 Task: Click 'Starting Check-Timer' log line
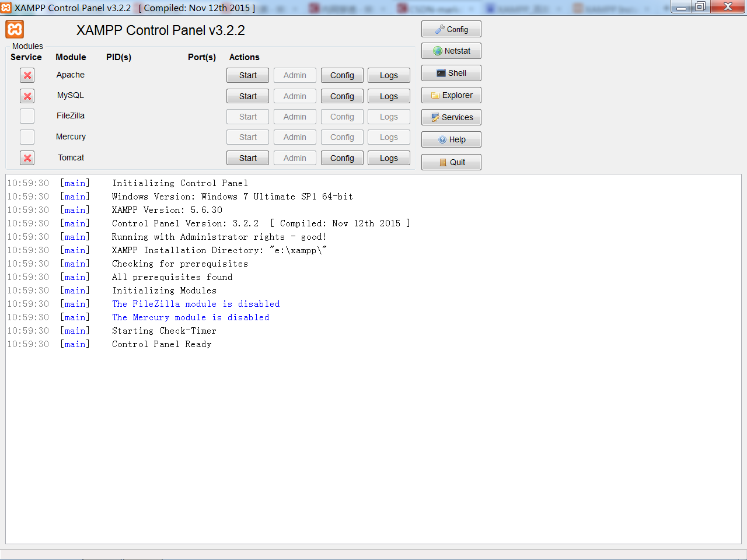164,331
